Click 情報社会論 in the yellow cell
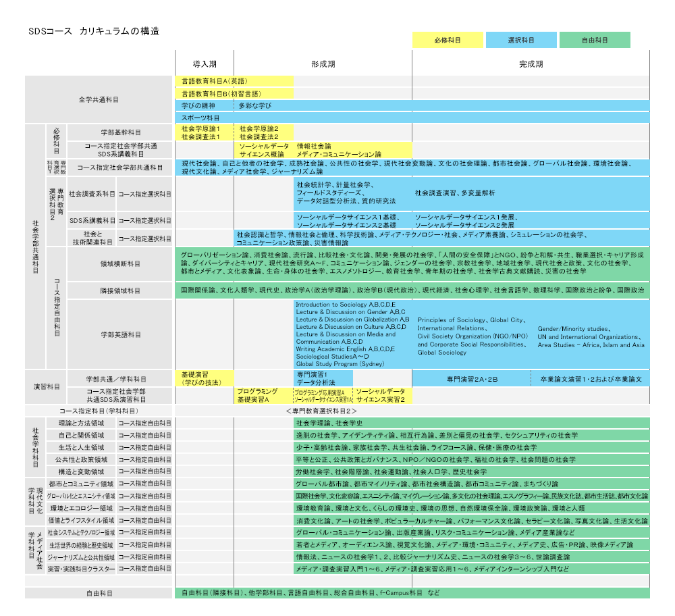Image resolution: width=675 pixels, height=616 pixels. (314, 146)
